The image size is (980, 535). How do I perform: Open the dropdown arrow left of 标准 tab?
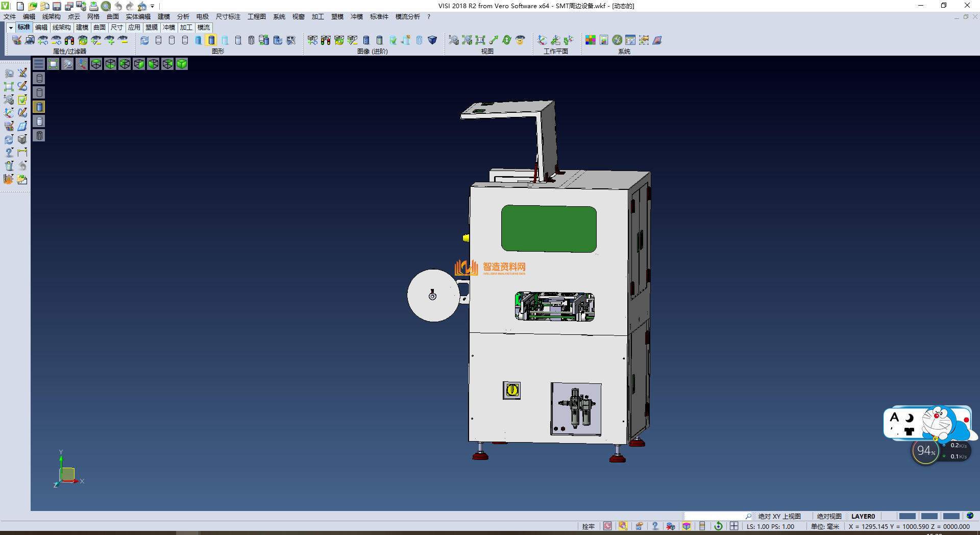(x=11, y=28)
